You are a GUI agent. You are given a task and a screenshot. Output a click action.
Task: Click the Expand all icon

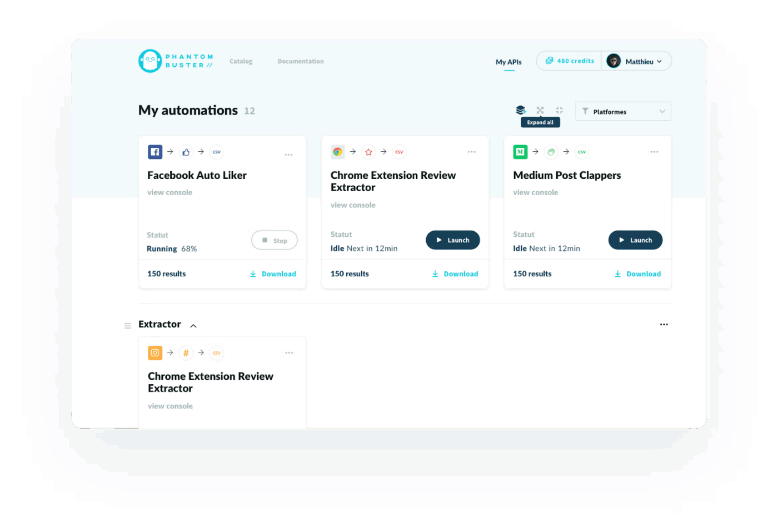(540, 110)
